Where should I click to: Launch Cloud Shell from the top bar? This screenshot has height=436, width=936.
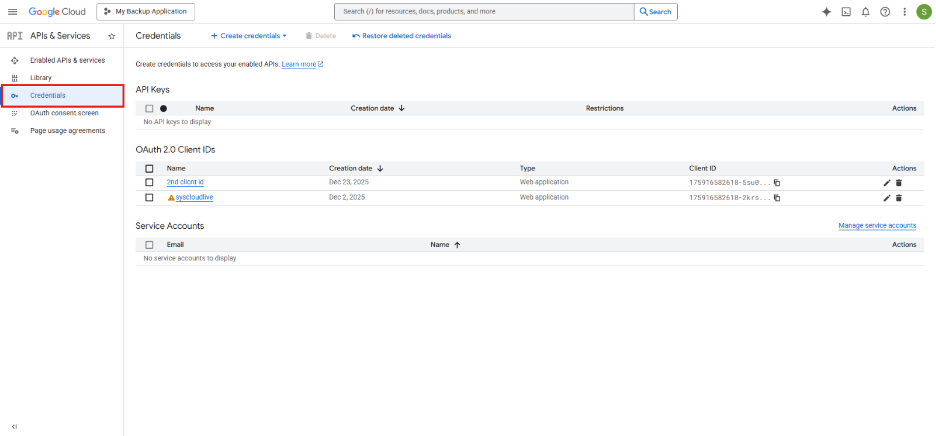[846, 12]
